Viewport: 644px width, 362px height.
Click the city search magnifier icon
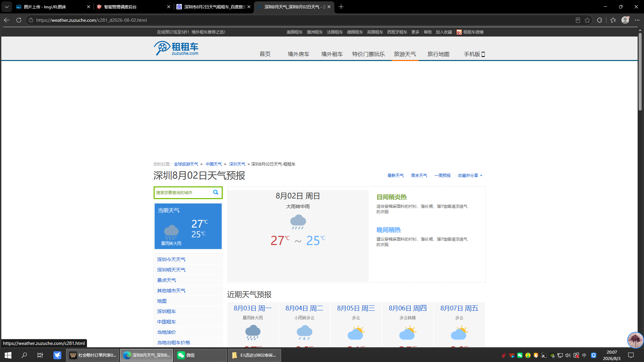pos(216,192)
